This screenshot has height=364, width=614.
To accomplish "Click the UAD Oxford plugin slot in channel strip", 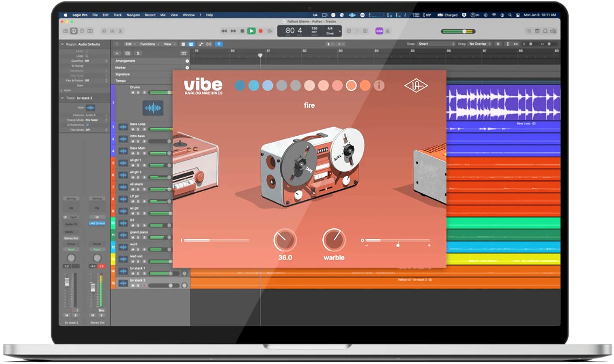I will pyautogui.click(x=97, y=223).
